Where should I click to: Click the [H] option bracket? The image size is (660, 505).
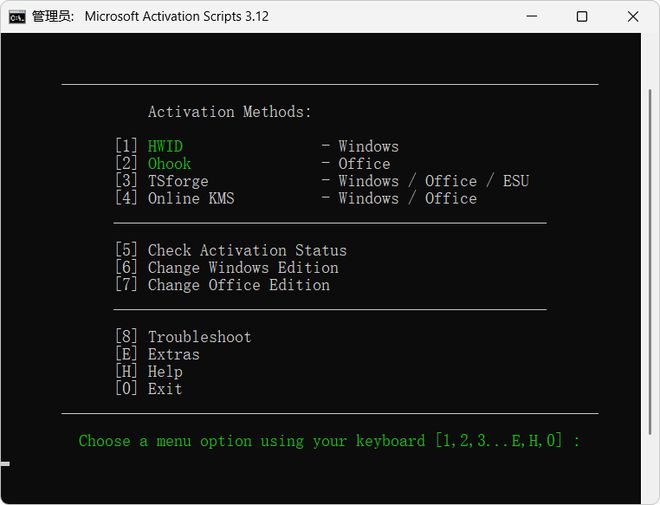point(126,371)
